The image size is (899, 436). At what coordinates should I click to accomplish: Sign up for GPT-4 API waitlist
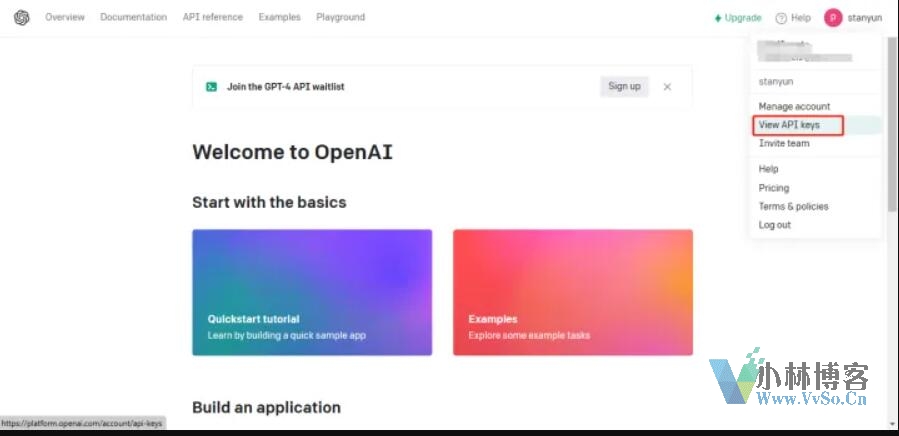coord(624,87)
